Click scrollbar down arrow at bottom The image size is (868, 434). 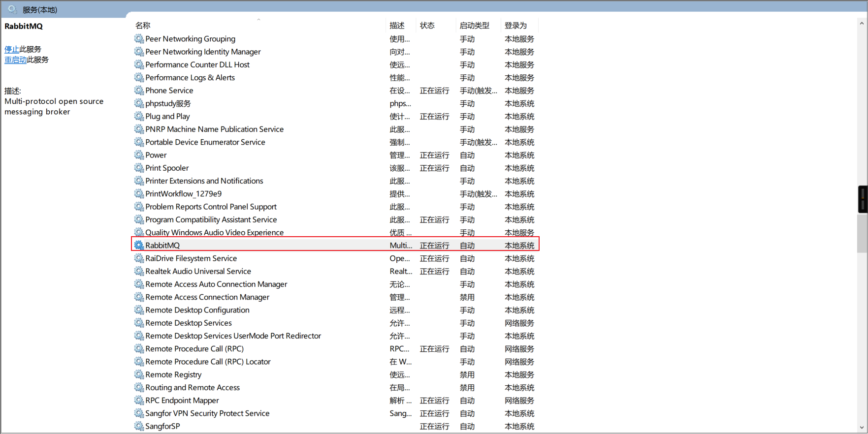862,428
